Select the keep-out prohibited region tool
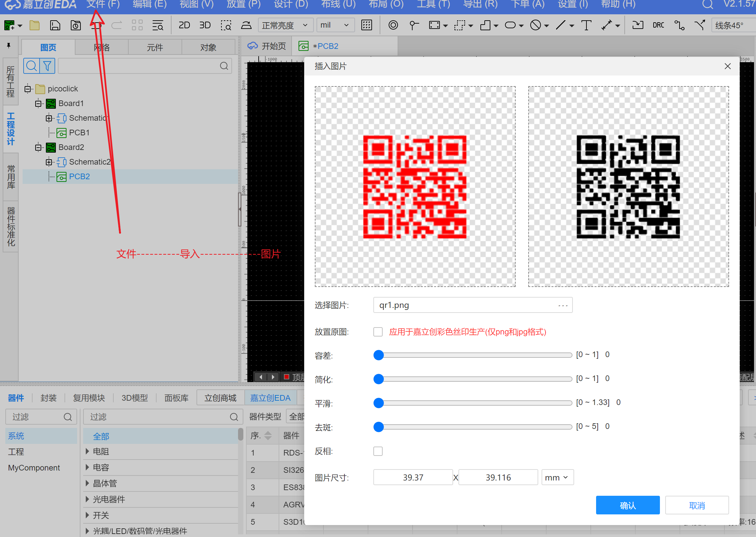 click(x=536, y=25)
